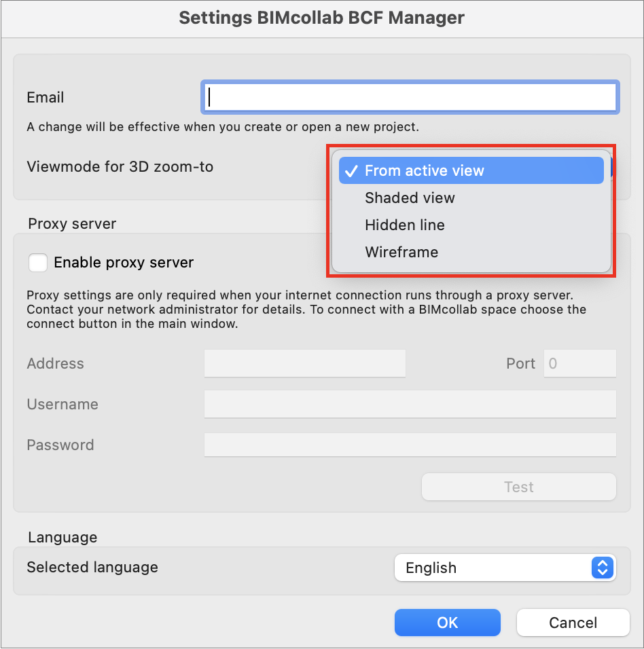This screenshot has height=649, width=644.
Task: Enable the proxy server checkbox
Action: 38,263
